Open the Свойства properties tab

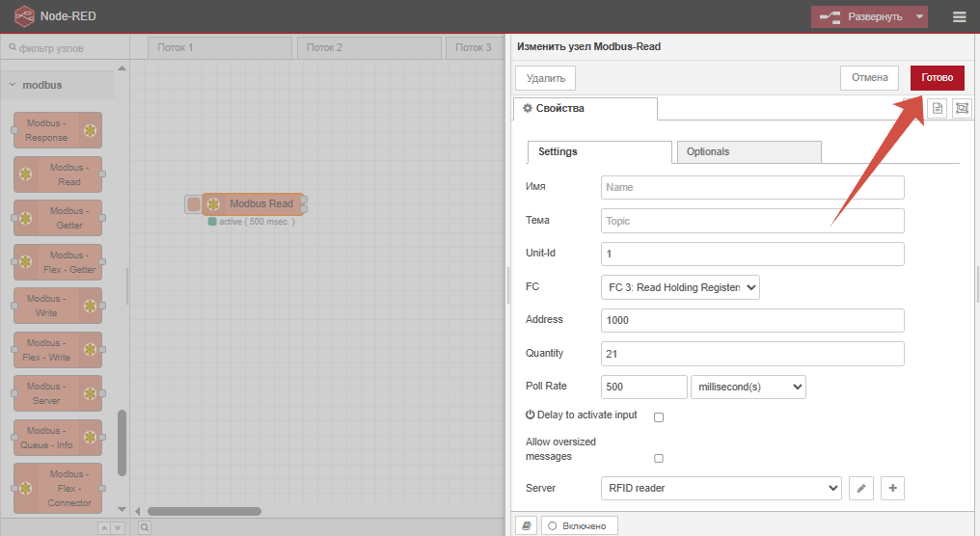click(585, 108)
